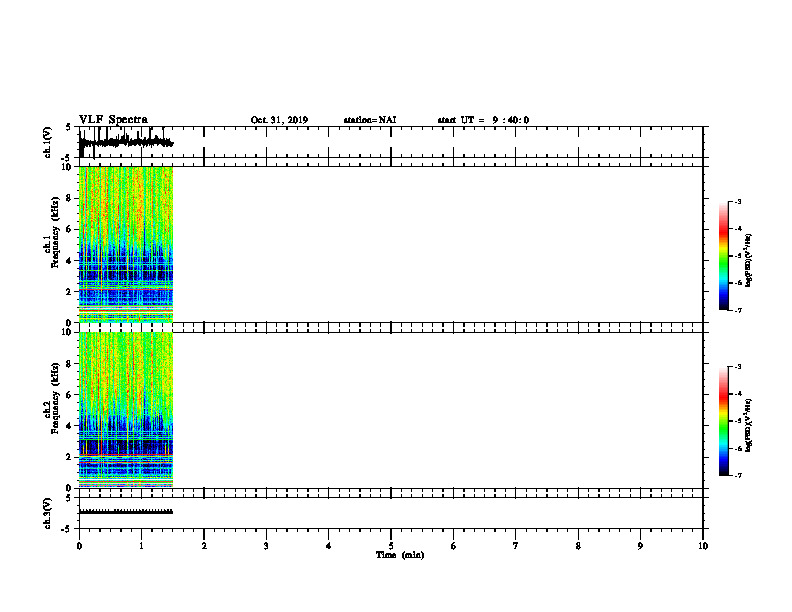792x612 pixels.
Task: Click the 'station=NAI' label
Action: pos(370,120)
